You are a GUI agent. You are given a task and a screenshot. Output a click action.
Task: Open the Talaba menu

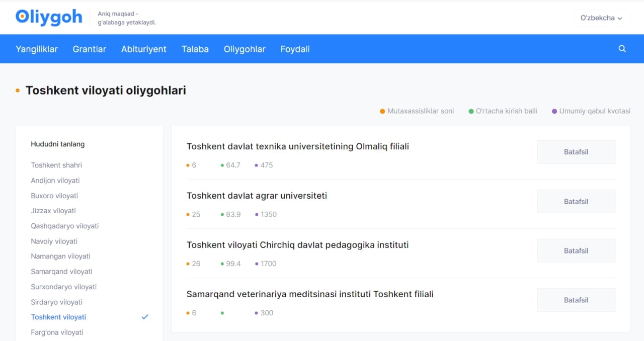(x=195, y=49)
